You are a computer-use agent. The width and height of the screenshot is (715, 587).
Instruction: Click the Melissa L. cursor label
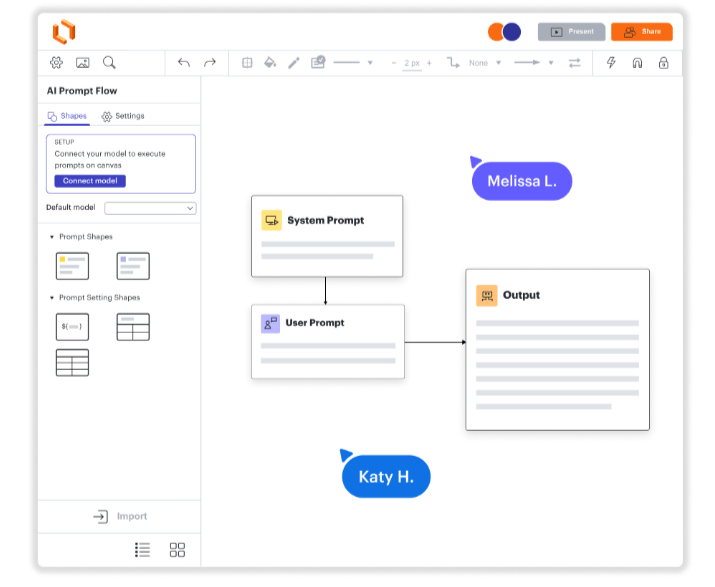pos(522,181)
